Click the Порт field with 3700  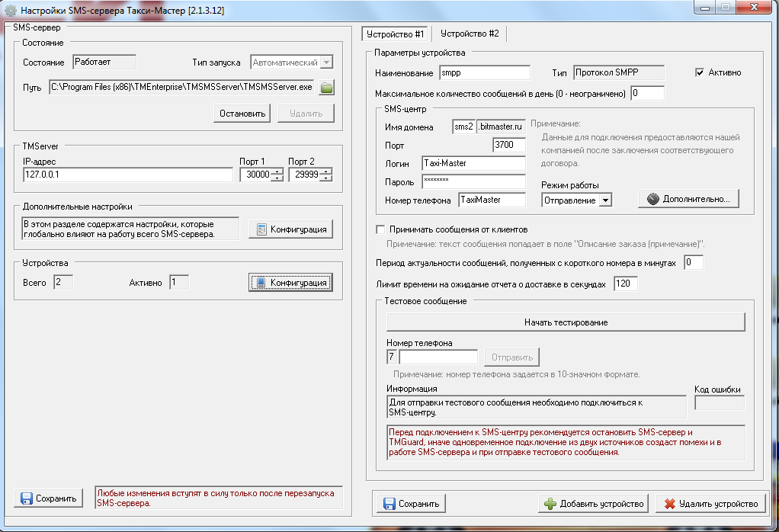click(x=508, y=145)
